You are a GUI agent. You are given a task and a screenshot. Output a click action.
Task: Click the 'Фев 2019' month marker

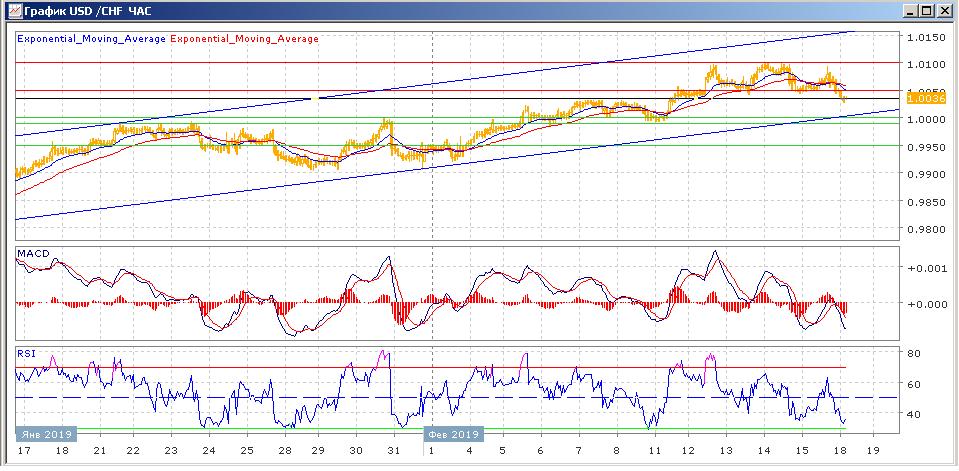pos(453,434)
